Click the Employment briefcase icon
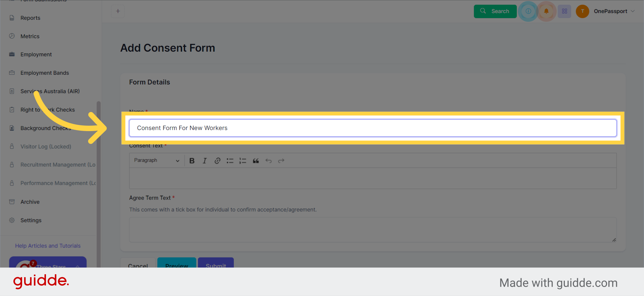644x296 pixels. point(12,54)
